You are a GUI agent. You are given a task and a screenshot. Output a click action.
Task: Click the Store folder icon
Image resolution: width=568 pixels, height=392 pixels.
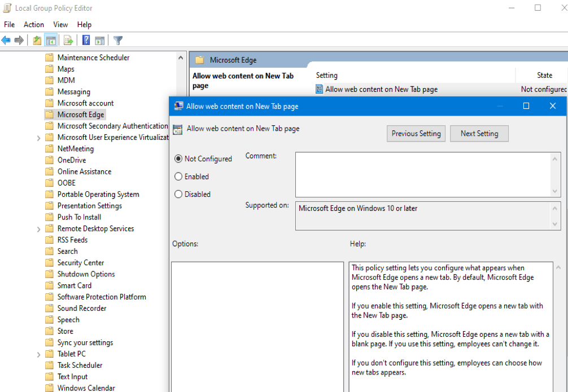click(x=49, y=331)
